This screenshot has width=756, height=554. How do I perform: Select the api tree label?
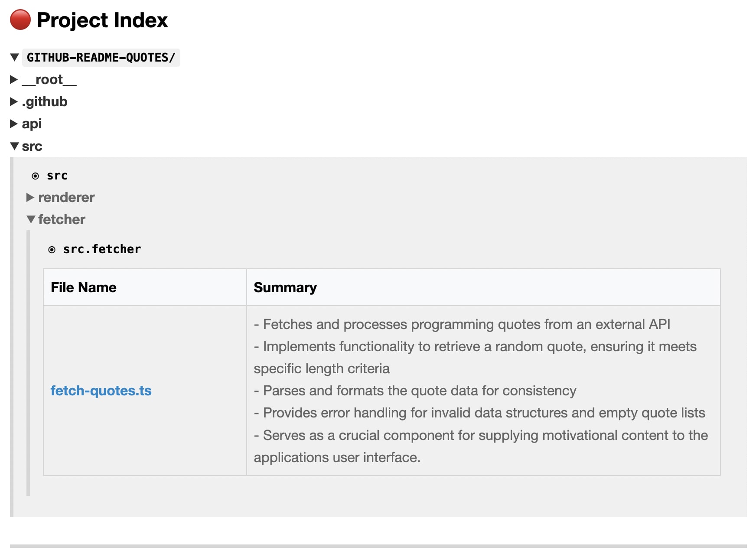tap(32, 124)
